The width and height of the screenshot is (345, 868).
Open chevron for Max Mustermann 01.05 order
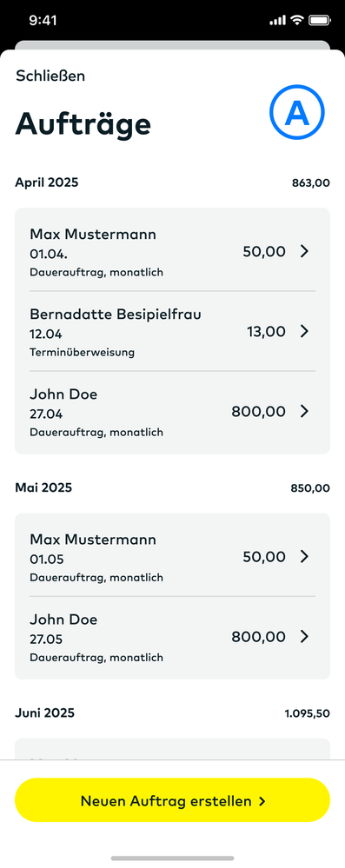click(304, 556)
